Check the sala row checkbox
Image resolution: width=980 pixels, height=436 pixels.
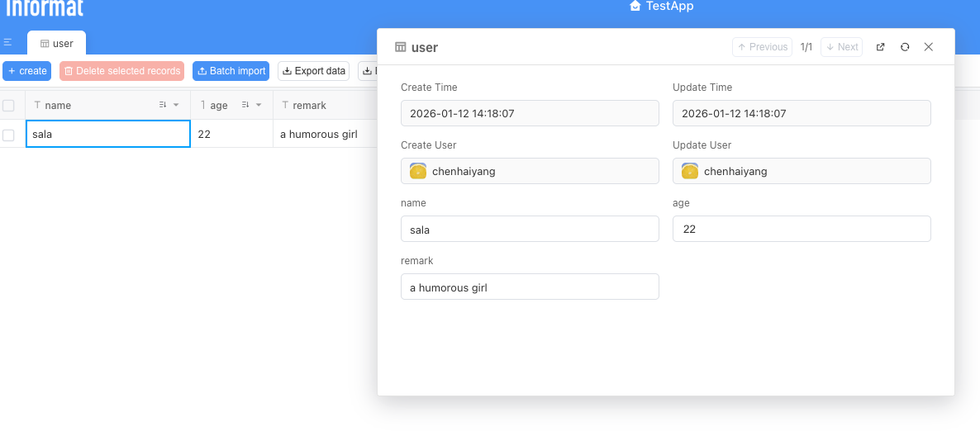[x=8, y=135]
